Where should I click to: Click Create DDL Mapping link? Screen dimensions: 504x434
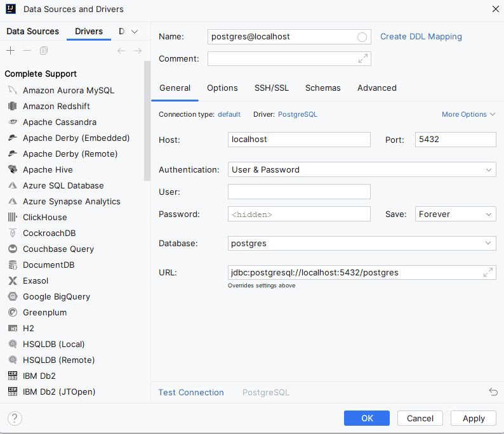[421, 37]
